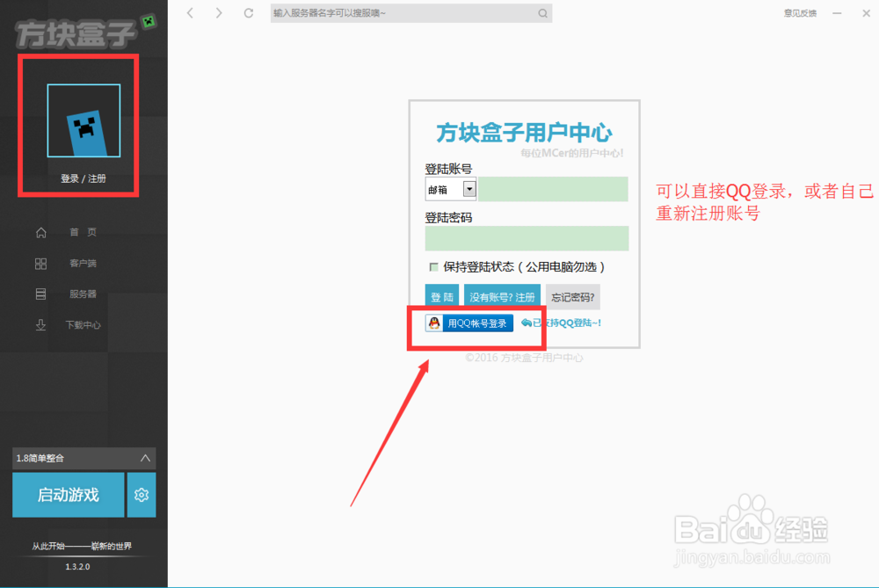Viewport: 879px width, 588px height.
Task: Open the 服务器 server list icon
Action: tap(40, 294)
